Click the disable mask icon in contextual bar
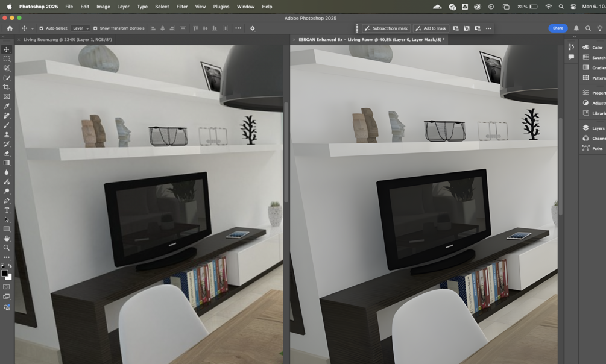Screen dimensions: 606x364 [x=467, y=28]
